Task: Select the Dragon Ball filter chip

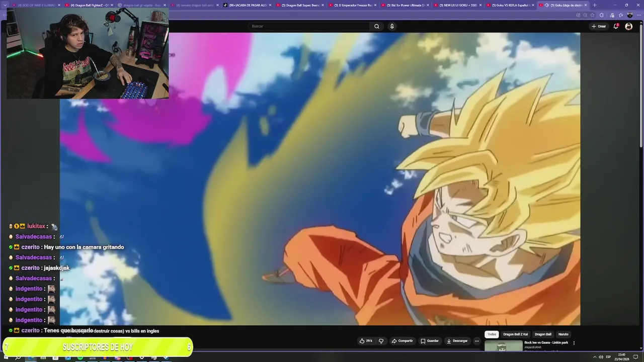Action: coord(543,334)
